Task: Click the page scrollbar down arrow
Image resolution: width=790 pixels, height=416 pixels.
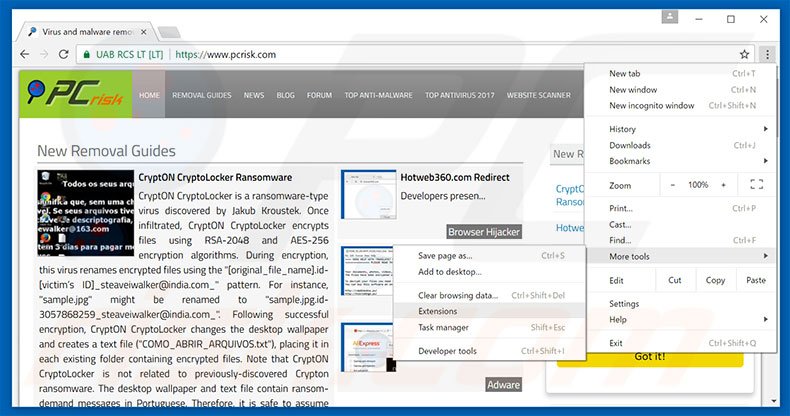Action: pyautogui.click(x=774, y=401)
